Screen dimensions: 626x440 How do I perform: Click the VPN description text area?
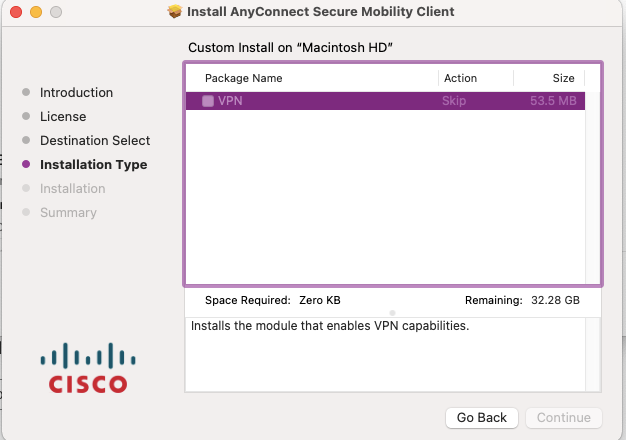pos(385,355)
